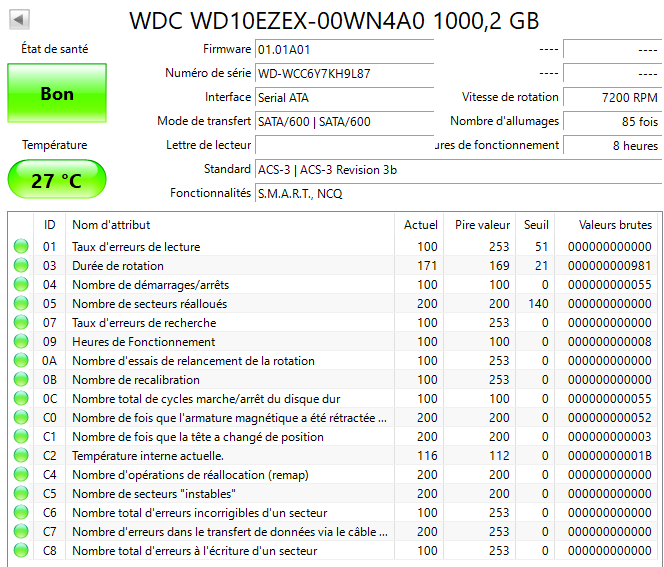Click status icon for secteurs réalloués row
Image resolution: width=664 pixels, height=567 pixels.
21,304
